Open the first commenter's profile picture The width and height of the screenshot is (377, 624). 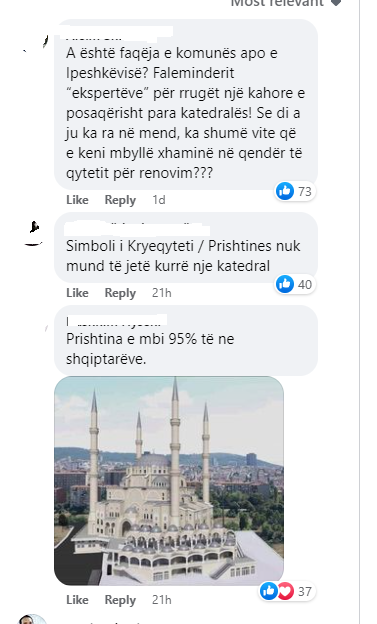coord(35,43)
